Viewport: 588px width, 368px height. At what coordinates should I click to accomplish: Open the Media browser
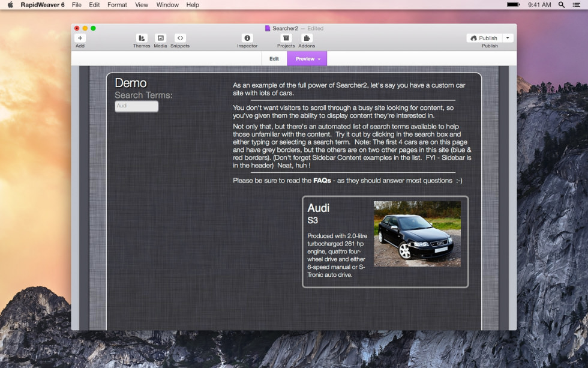click(x=161, y=38)
